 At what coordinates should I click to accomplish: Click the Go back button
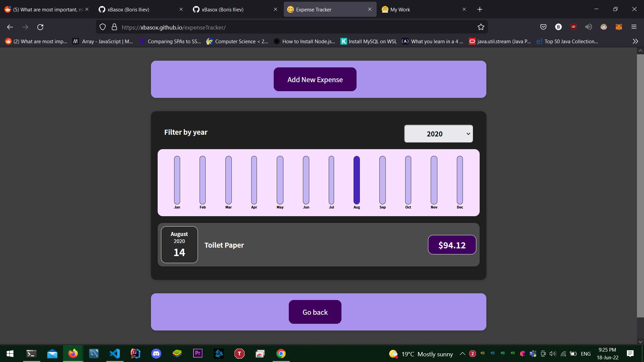(x=315, y=312)
